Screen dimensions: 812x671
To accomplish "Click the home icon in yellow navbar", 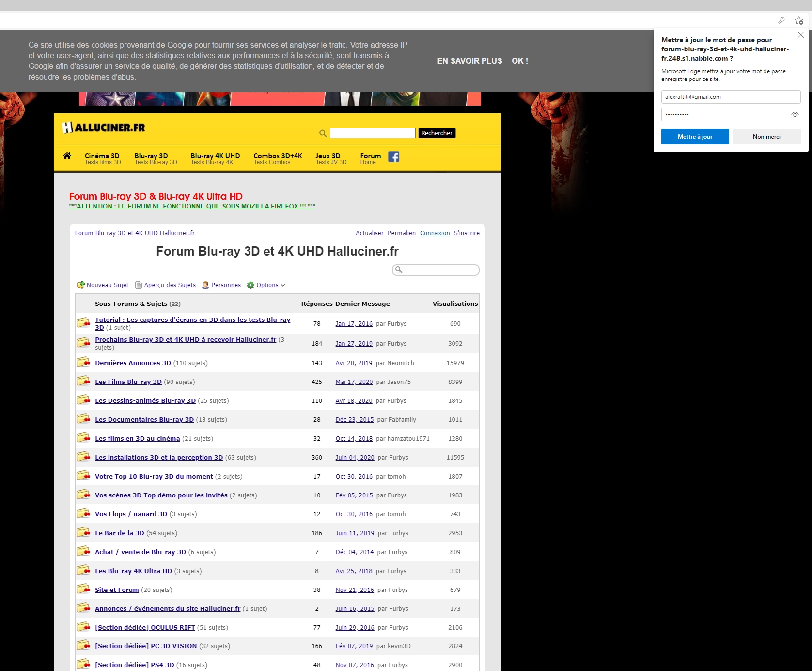I will pyautogui.click(x=67, y=156).
